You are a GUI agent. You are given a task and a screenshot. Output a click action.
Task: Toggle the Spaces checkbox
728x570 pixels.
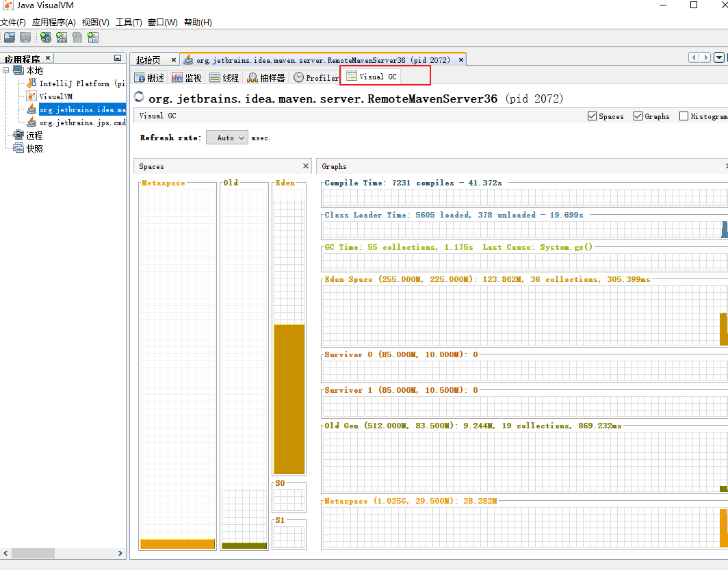click(x=592, y=116)
